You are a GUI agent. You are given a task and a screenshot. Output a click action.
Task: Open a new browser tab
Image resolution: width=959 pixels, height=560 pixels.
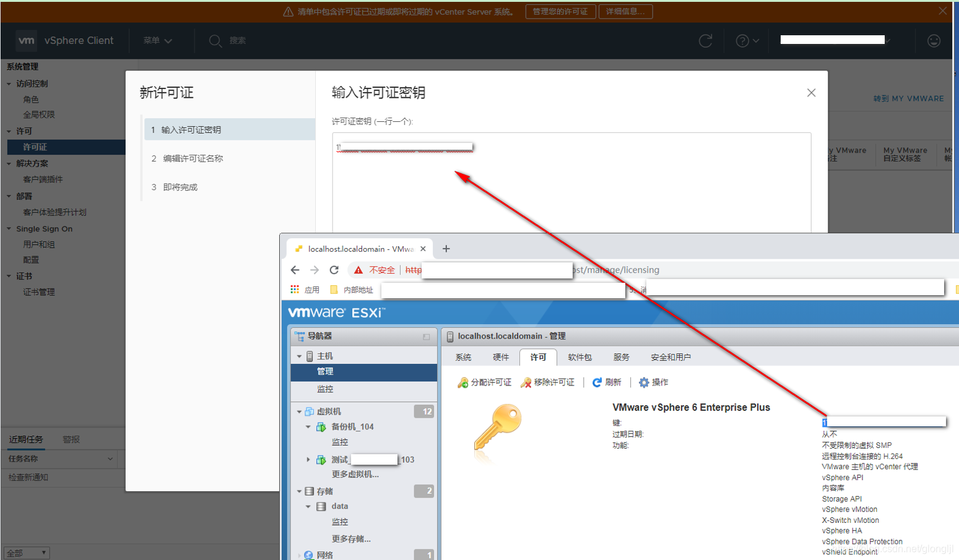[446, 249]
